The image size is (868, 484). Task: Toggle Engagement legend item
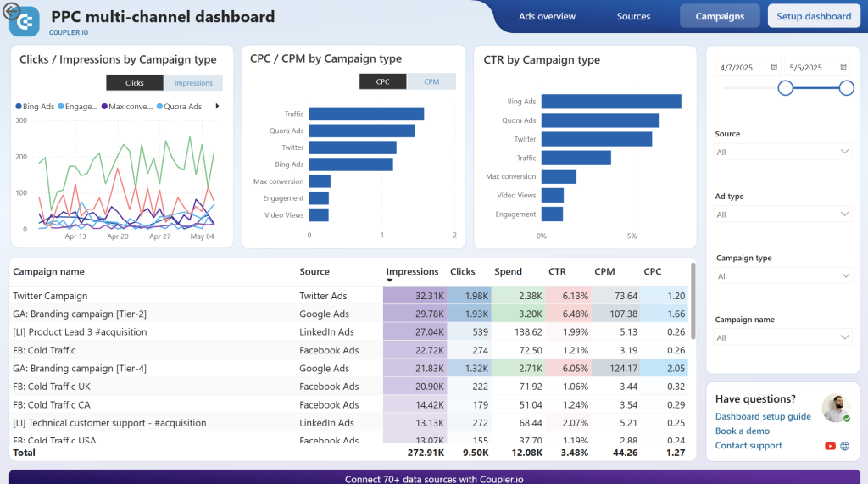(x=77, y=106)
